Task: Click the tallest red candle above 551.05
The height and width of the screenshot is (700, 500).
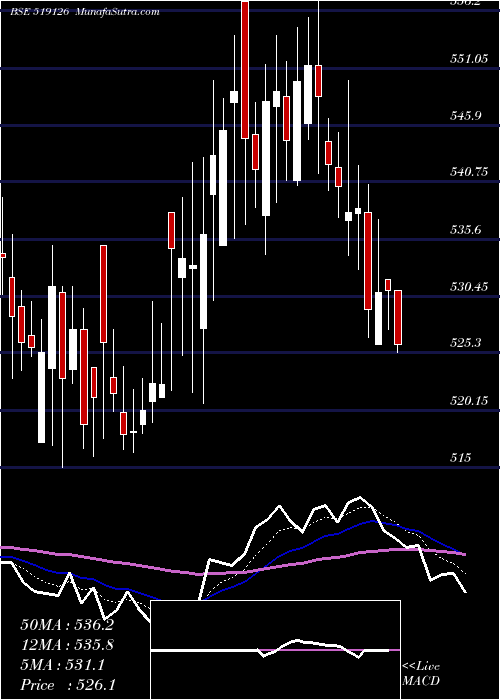Action: 245,69
